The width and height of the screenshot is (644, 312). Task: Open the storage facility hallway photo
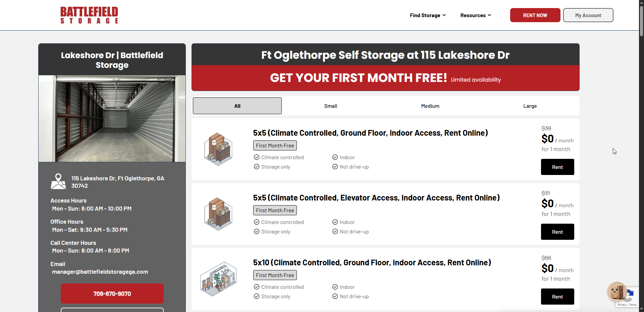tap(112, 119)
